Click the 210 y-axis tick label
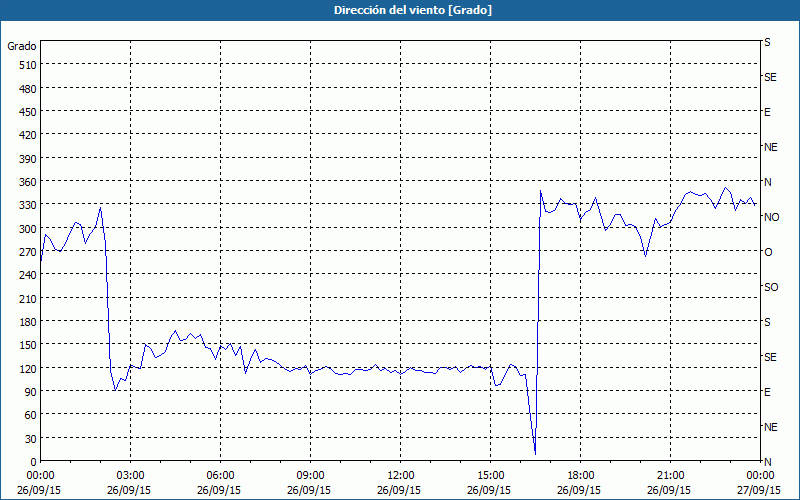 pyautogui.click(x=28, y=298)
